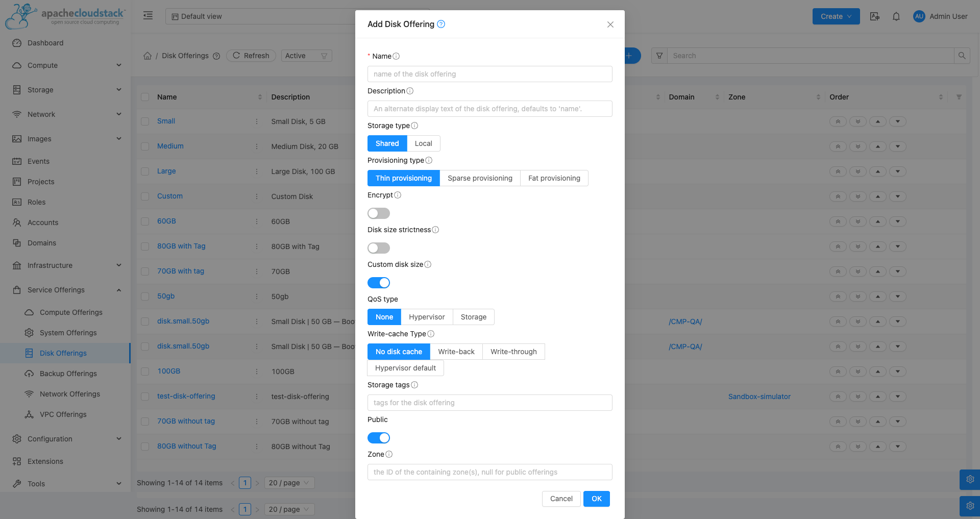The height and width of the screenshot is (519, 980).
Task: Click the search magnifier icon
Action: pos(962,56)
